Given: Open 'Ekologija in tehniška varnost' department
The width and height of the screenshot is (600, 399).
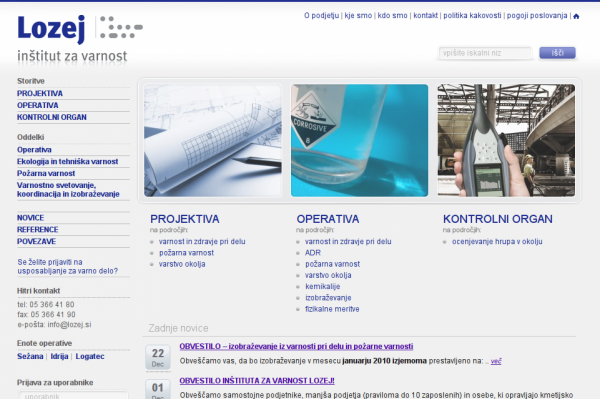Looking at the screenshot, I should coord(67,161).
